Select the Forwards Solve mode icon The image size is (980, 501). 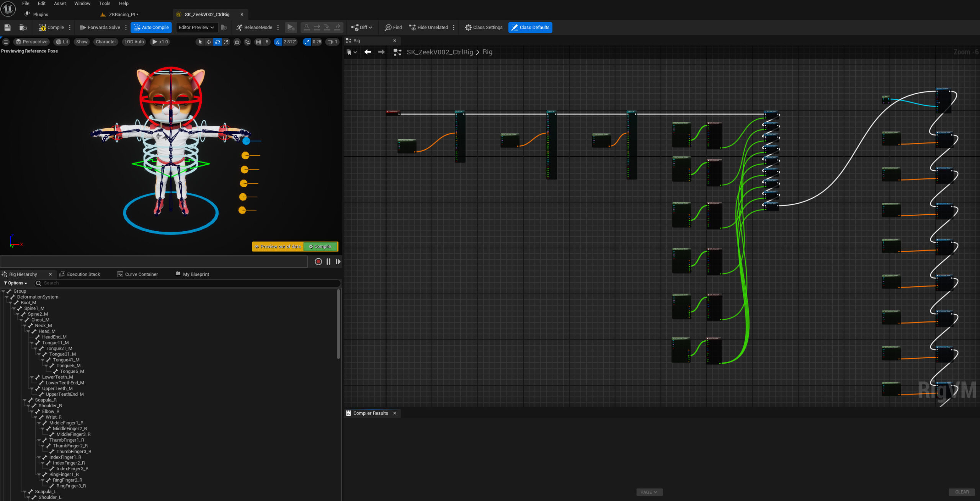tap(84, 27)
